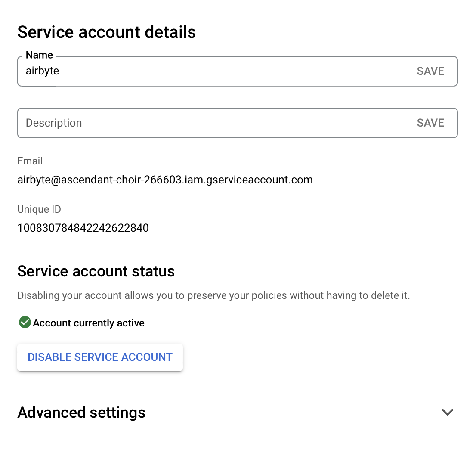
Task: Save the service account description
Action: coord(430,123)
